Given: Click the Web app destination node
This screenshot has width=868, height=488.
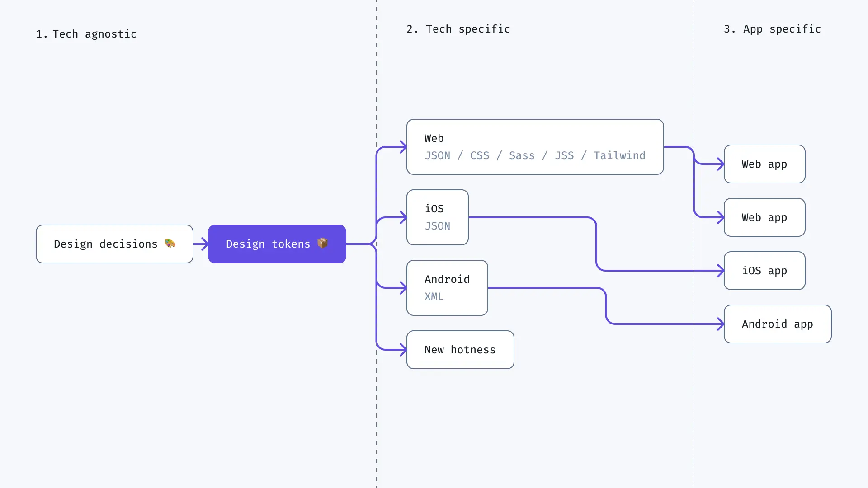Looking at the screenshot, I should [x=764, y=163].
